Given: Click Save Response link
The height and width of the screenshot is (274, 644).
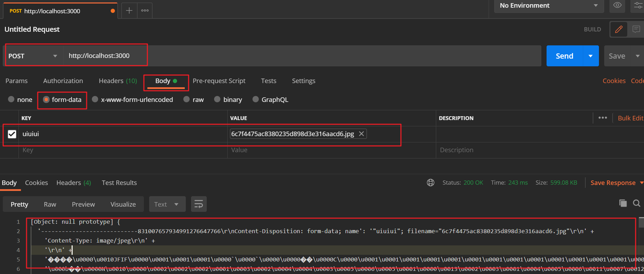Looking at the screenshot, I should (x=613, y=183).
